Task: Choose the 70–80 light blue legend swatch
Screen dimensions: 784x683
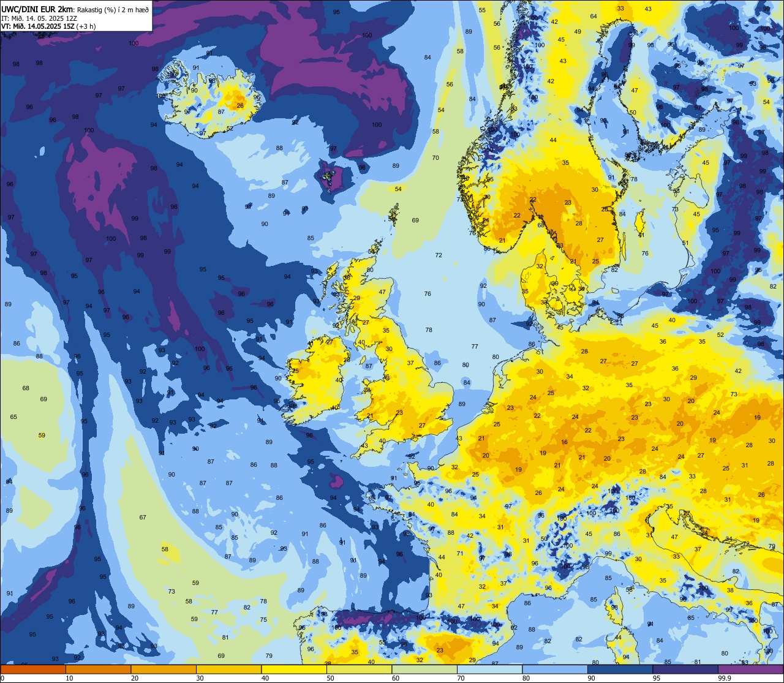Action: tap(489, 669)
